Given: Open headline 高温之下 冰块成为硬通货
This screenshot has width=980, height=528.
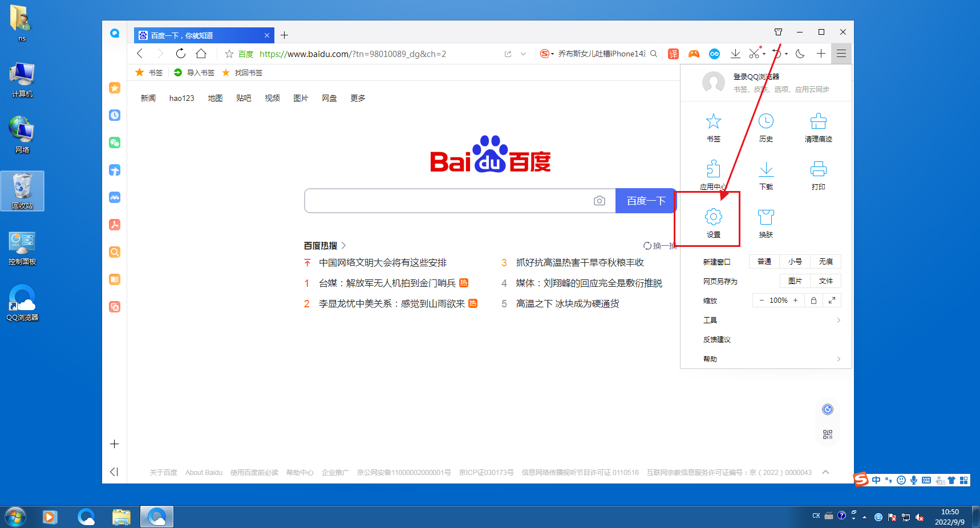Looking at the screenshot, I should tap(568, 304).
